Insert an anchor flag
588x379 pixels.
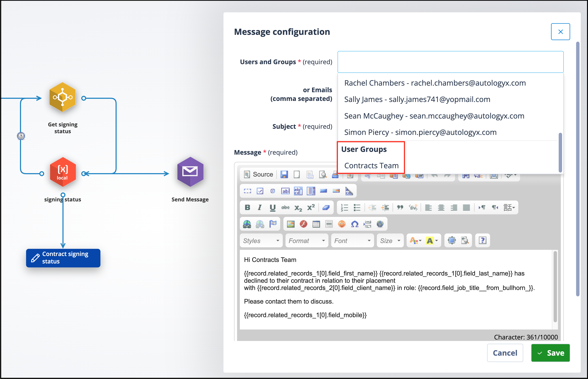[273, 224]
